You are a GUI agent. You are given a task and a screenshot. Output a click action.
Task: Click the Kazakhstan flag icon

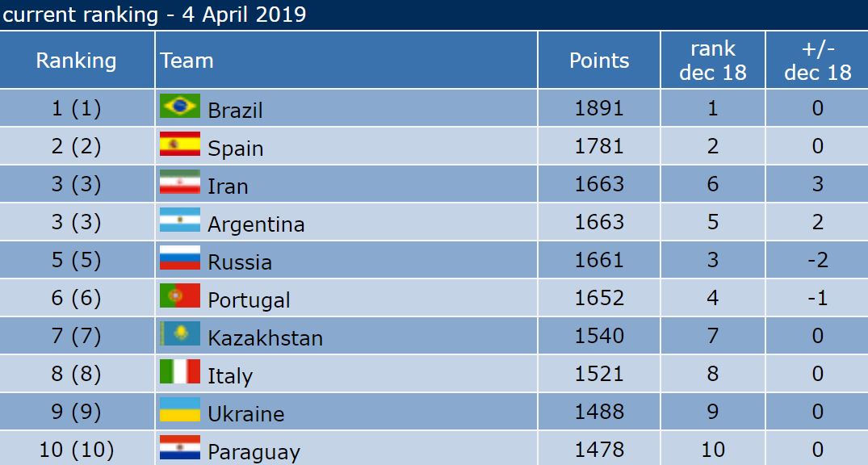180,333
